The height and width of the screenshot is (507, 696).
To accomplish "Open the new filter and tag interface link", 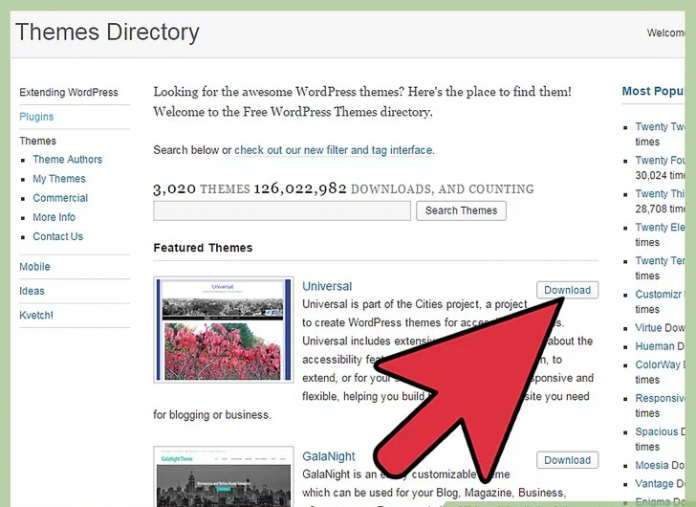I will (334, 150).
